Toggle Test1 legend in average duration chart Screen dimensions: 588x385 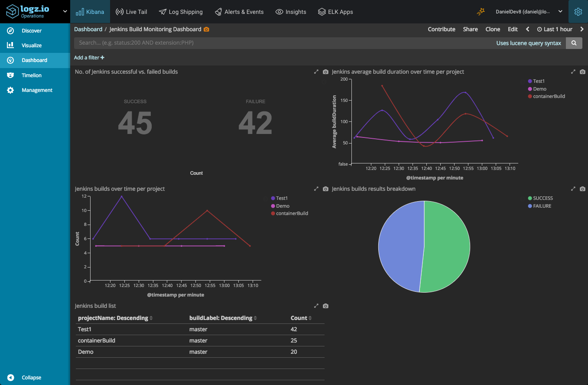coord(536,81)
